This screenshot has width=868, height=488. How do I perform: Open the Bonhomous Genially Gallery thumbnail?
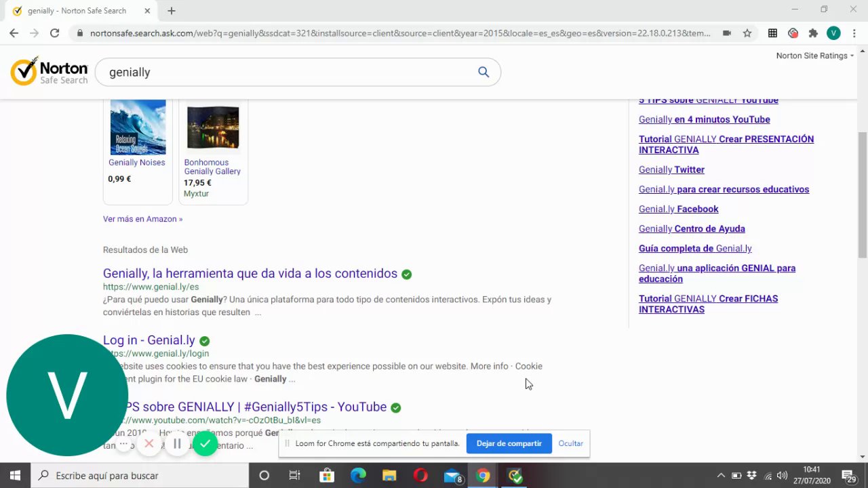coord(213,127)
